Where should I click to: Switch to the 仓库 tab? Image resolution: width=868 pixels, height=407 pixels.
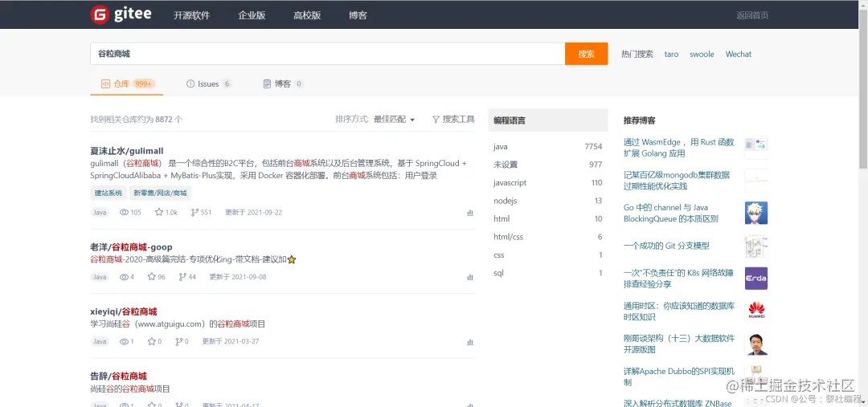[127, 84]
